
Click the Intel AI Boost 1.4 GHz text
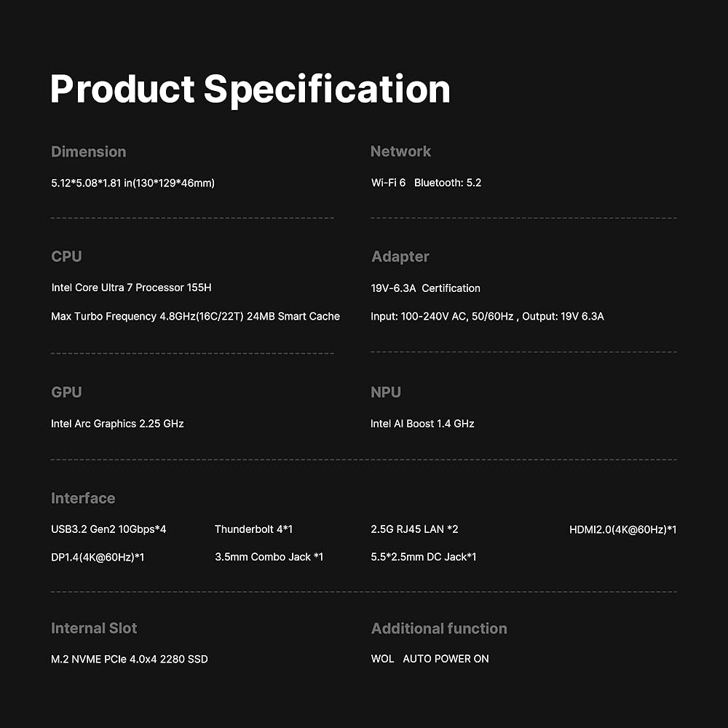422,424
